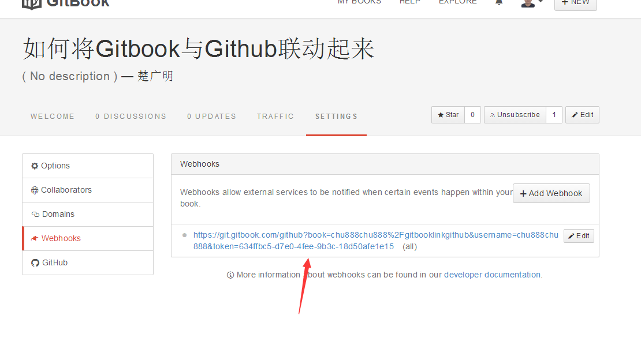Click the Add Webhook button
641x364 pixels.
[551, 193]
